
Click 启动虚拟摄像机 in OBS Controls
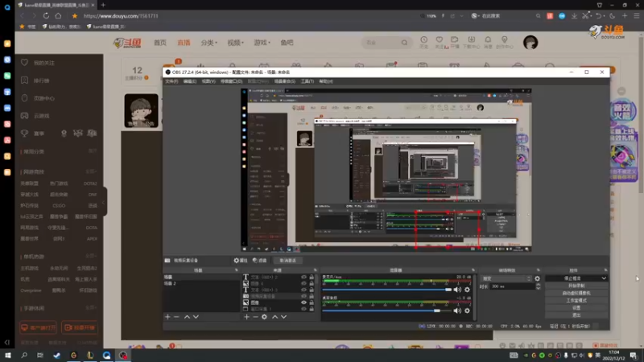576,293
